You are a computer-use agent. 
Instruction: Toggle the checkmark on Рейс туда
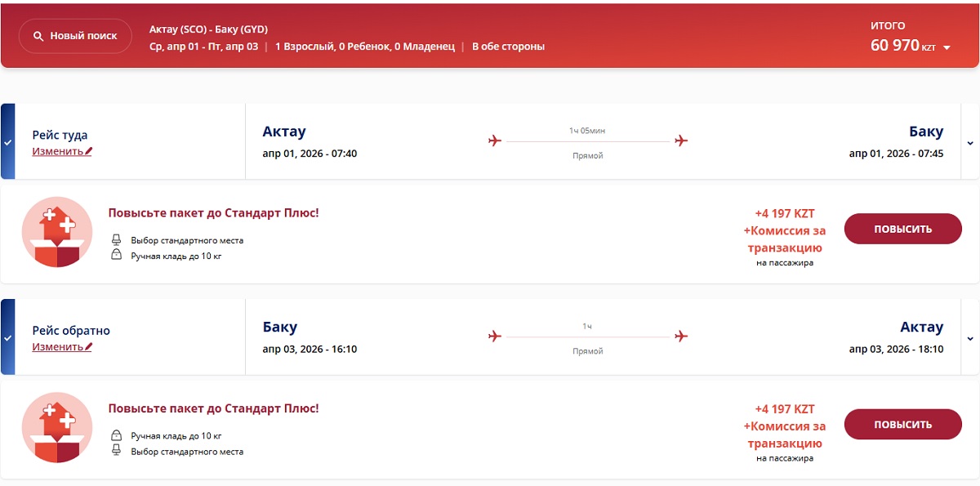click(7, 142)
